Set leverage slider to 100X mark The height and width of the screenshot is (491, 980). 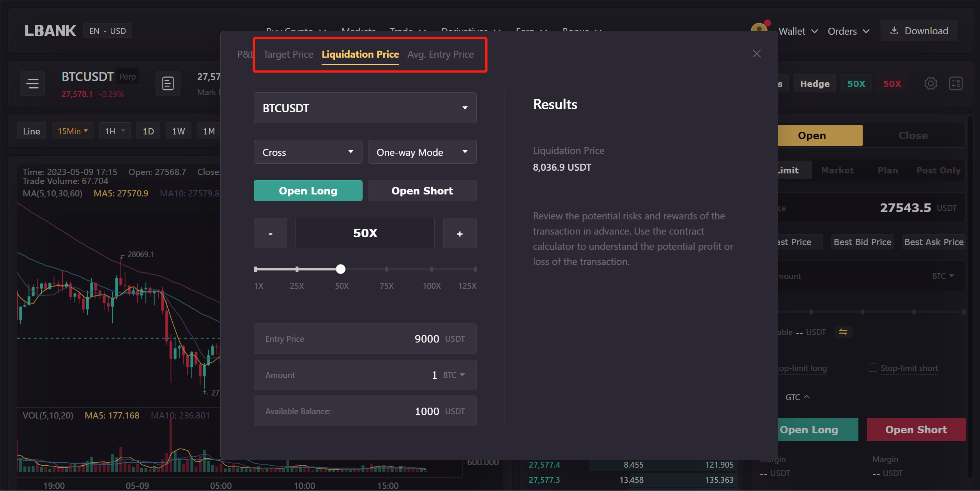[432, 269]
